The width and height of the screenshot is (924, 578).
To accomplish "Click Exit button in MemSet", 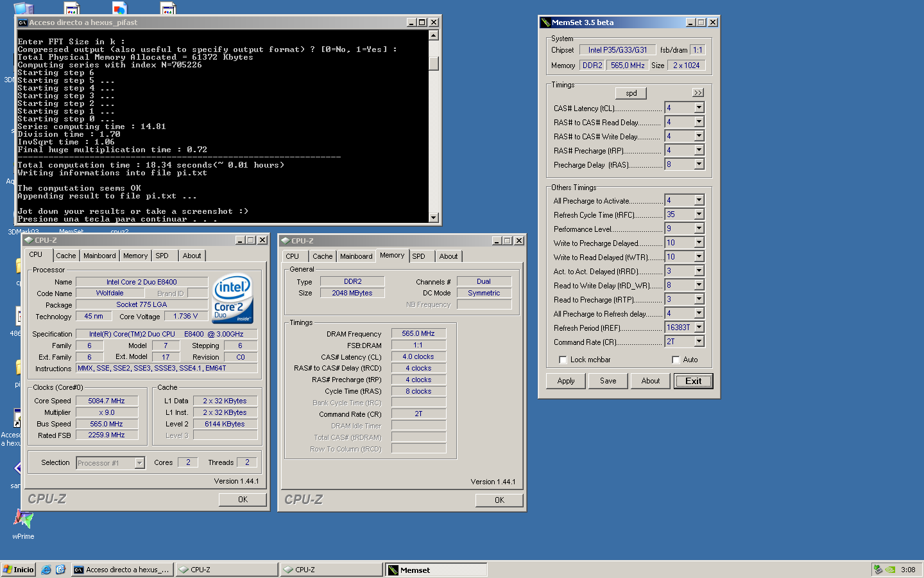I will click(693, 381).
